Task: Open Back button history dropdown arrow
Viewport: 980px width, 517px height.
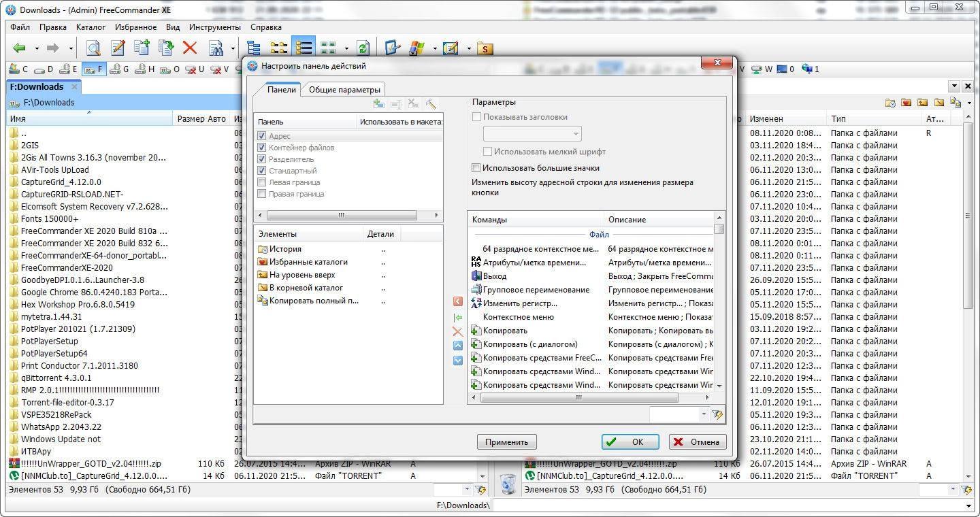Action: tap(37, 48)
